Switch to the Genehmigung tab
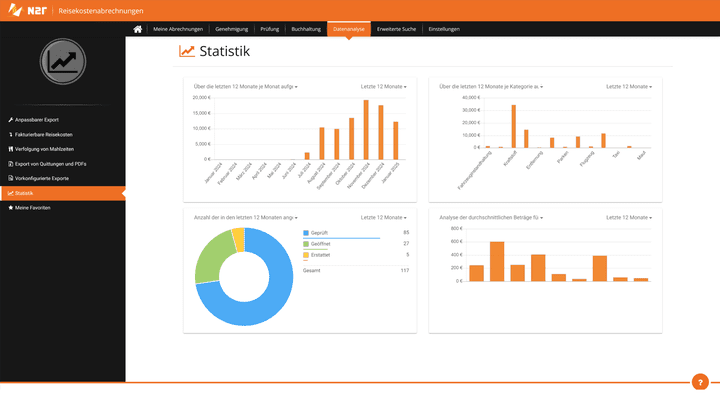 click(x=231, y=29)
